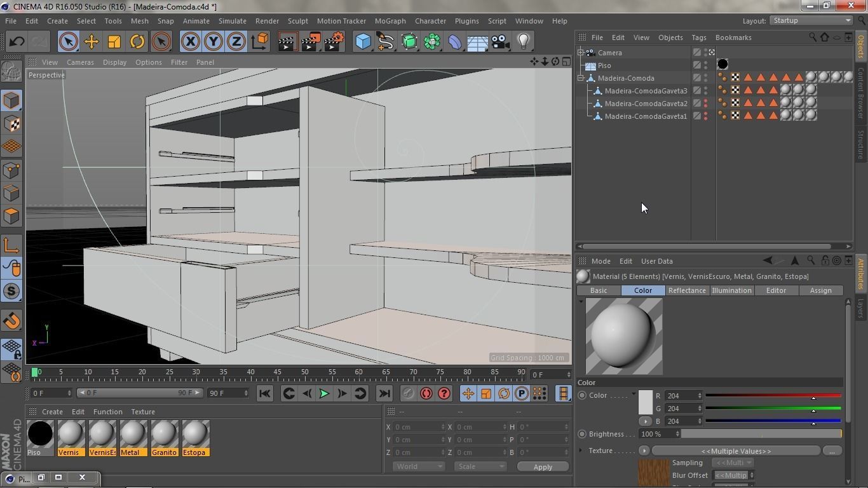
Task: Click the Apply button
Action: tap(543, 467)
